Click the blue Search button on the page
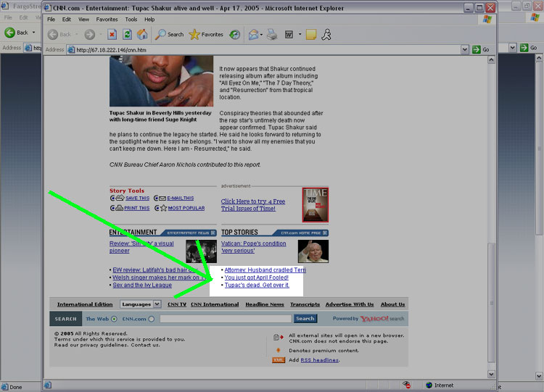The image size is (544, 392). point(305,319)
